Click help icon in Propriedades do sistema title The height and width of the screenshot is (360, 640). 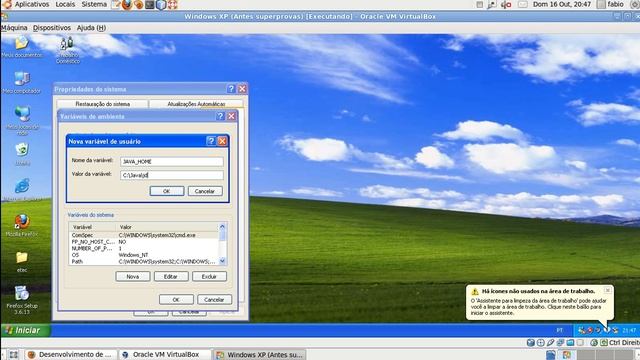tap(231, 89)
